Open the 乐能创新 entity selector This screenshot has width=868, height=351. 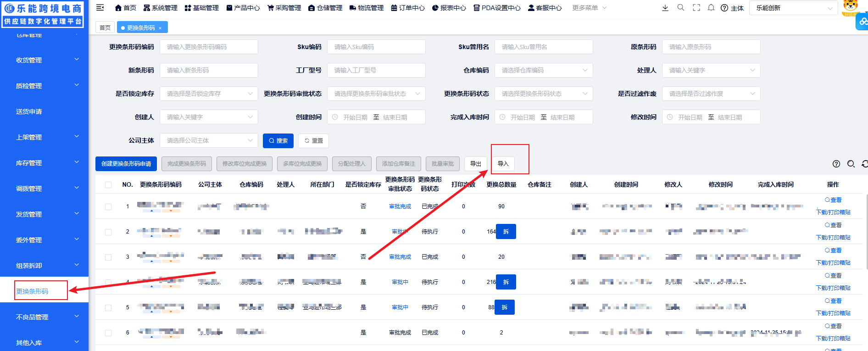[x=794, y=8]
